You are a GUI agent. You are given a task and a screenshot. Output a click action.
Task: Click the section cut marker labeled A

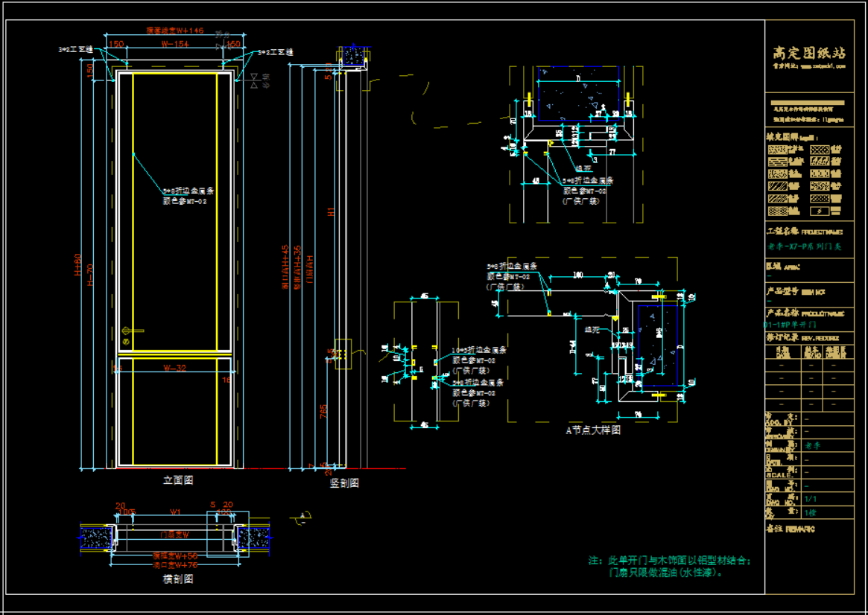tap(302, 515)
